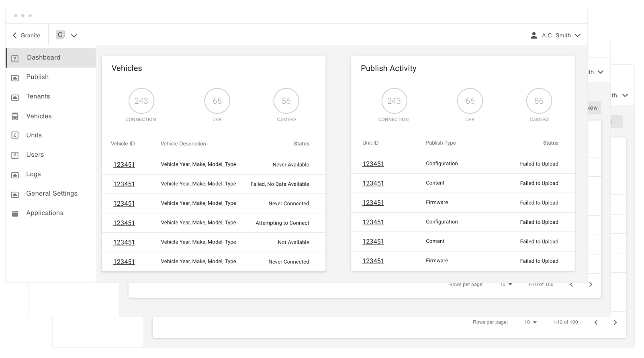Image resolution: width=644 pixels, height=358 pixels.
Task: Open the Dashboard menu item
Action: click(51, 58)
